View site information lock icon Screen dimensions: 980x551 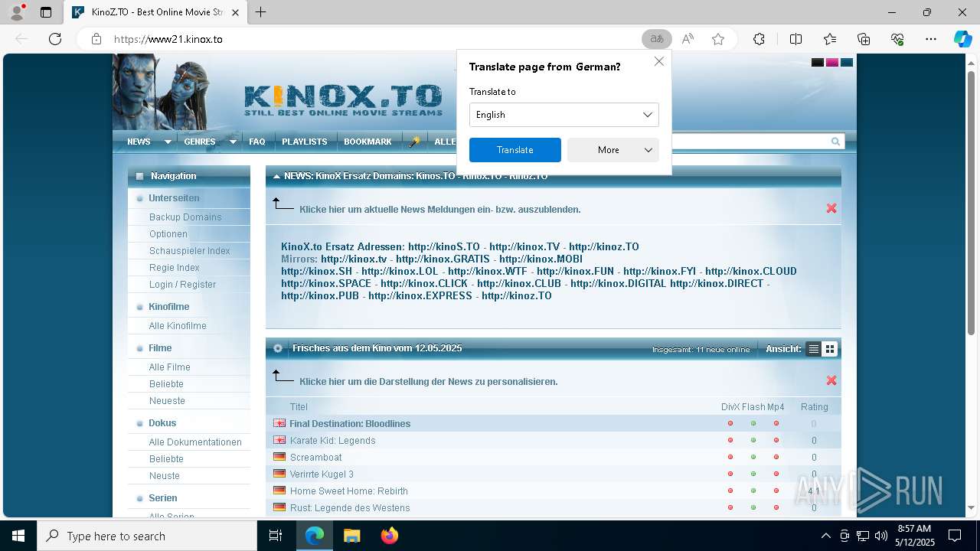tap(96, 39)
